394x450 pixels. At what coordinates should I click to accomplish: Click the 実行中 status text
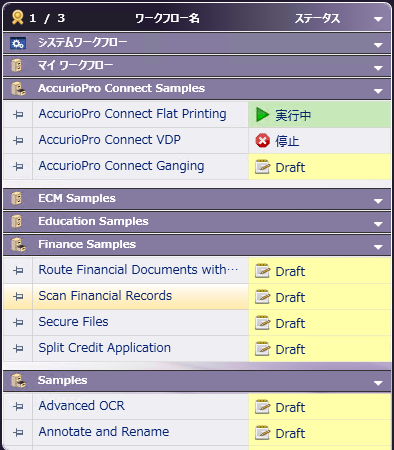[x=293, y=115]
